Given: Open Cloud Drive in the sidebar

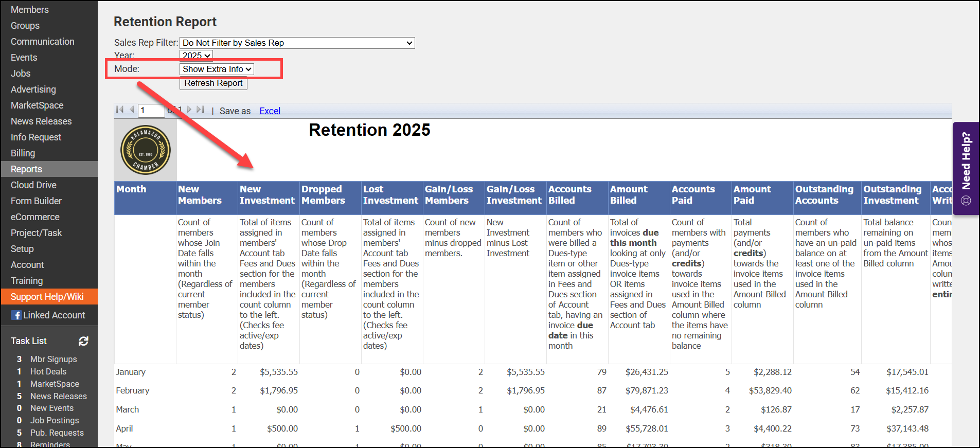Looking at the screenshot, I should tap(34, 185).
